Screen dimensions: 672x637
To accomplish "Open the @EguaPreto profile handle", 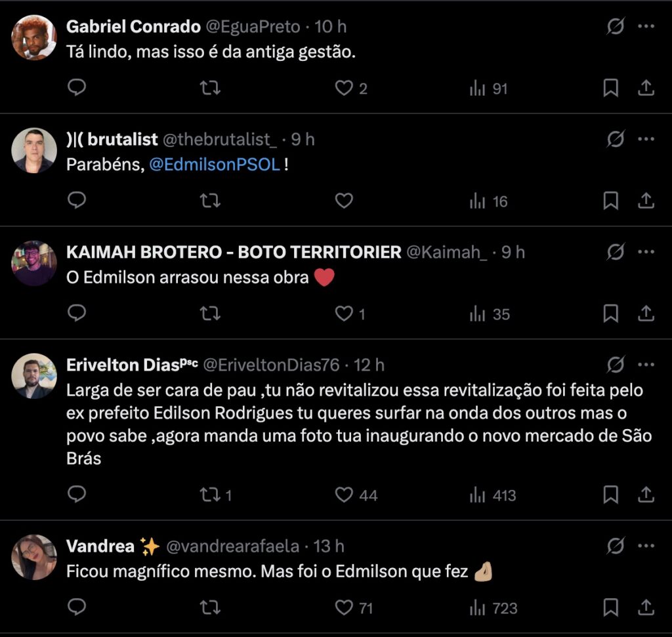I will tap(253, 27).
